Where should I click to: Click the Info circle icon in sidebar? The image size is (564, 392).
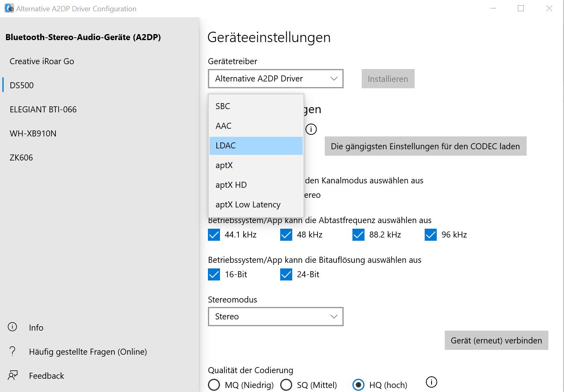click(12, 327)
